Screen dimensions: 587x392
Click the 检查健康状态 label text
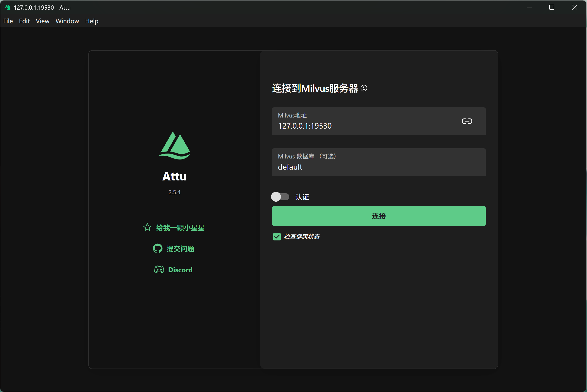click(x=302, y=236)
